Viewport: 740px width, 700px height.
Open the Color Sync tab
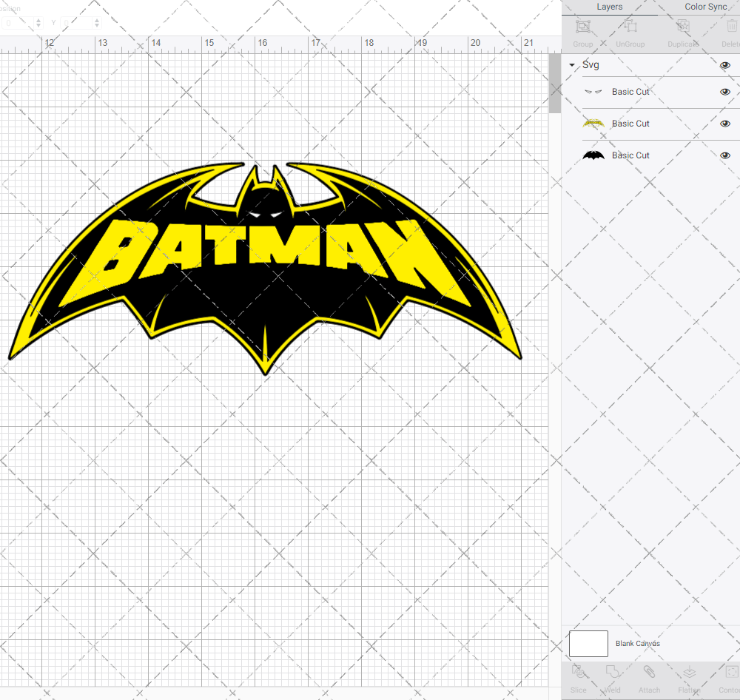click(705, 7)
